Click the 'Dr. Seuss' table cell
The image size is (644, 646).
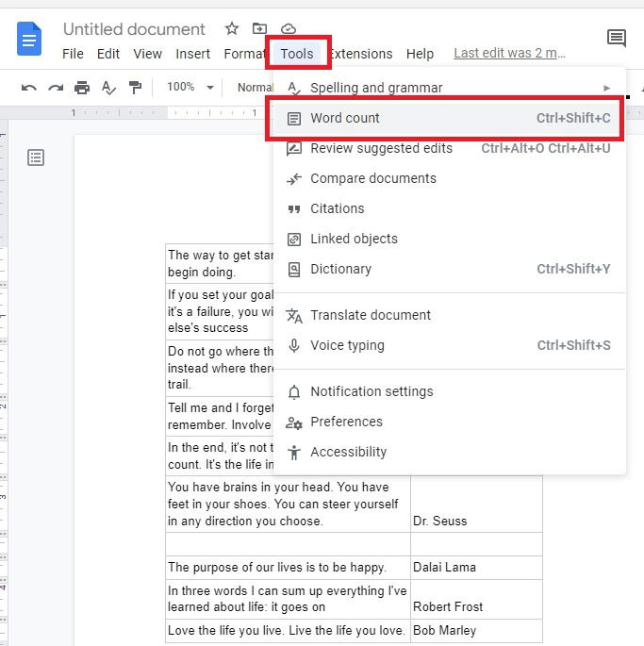(x=476, y=504)
